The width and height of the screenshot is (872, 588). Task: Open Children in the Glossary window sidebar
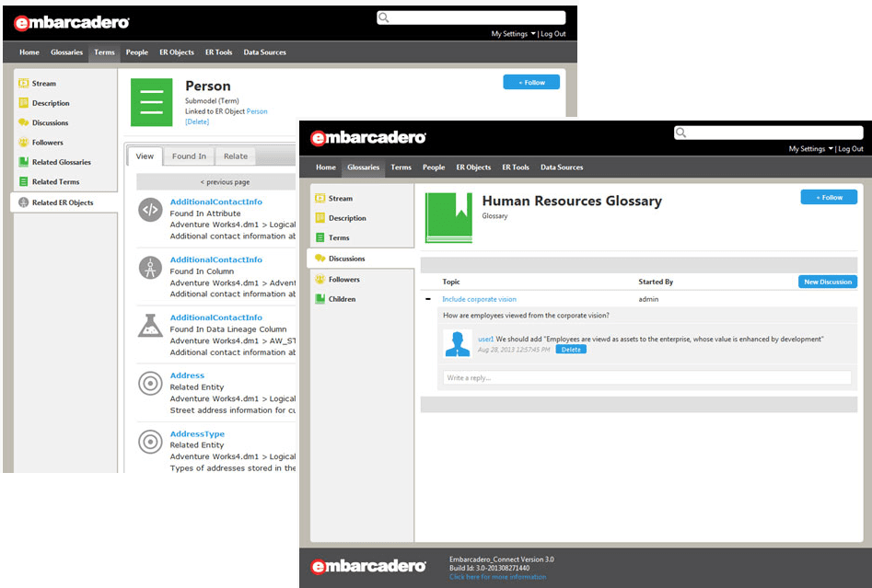[x=335, y=299]
